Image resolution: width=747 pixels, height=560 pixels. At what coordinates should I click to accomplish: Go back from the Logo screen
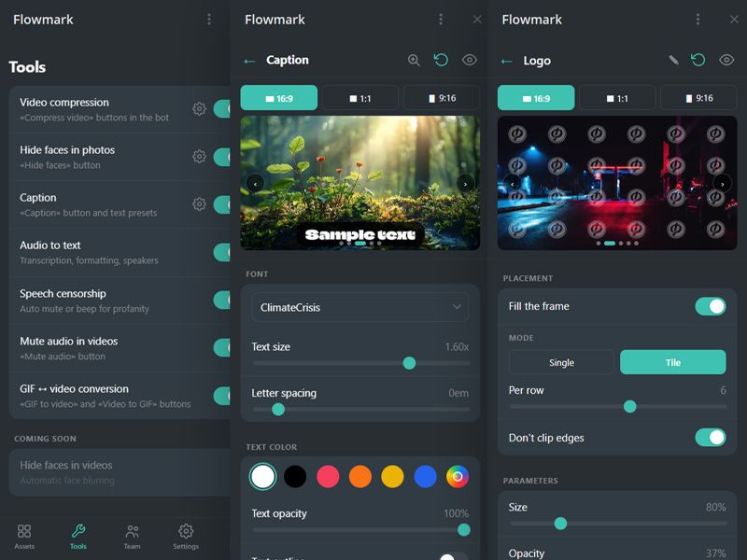coord(506,61)
